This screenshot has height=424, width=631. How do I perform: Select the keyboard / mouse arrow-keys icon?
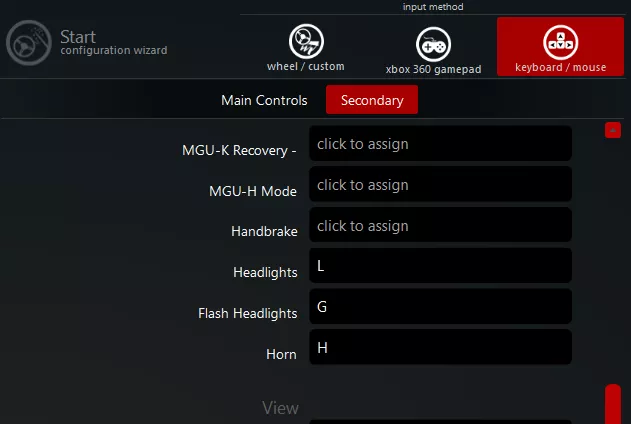click(x=561, y=42)
